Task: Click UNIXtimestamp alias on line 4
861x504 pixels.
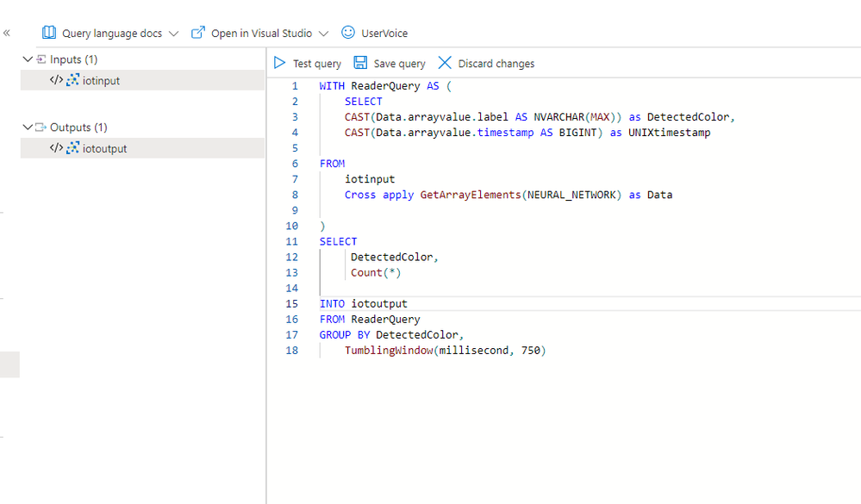Action: (x=670, y=133)
